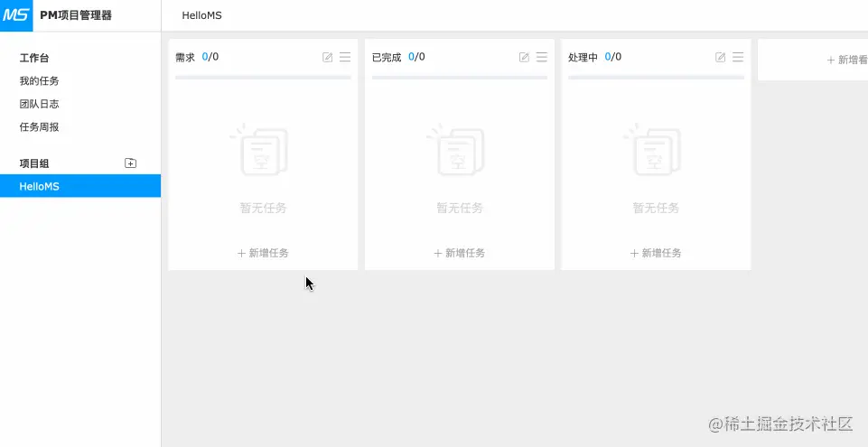Screen dimensions: 868x447
Task: Click the 已完成 column title
Action: point(387,57)
